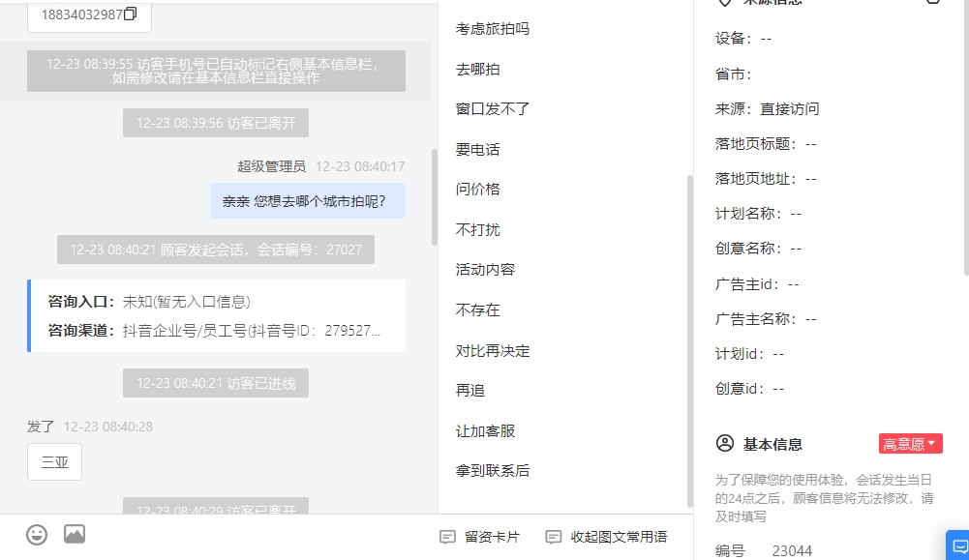Viewport: 969px width, 560px height.
Task: Click the 落地页标题 field
Action: [x=766, y=144]
